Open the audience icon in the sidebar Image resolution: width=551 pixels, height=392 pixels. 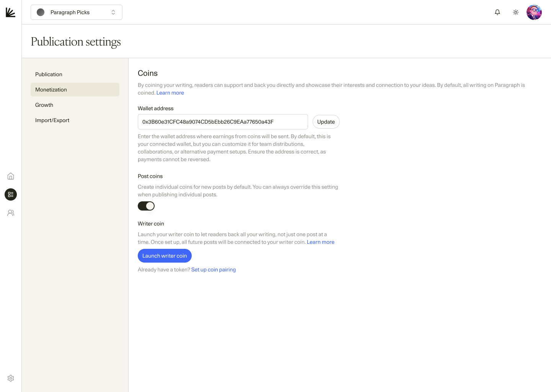(x=10, y=212)
